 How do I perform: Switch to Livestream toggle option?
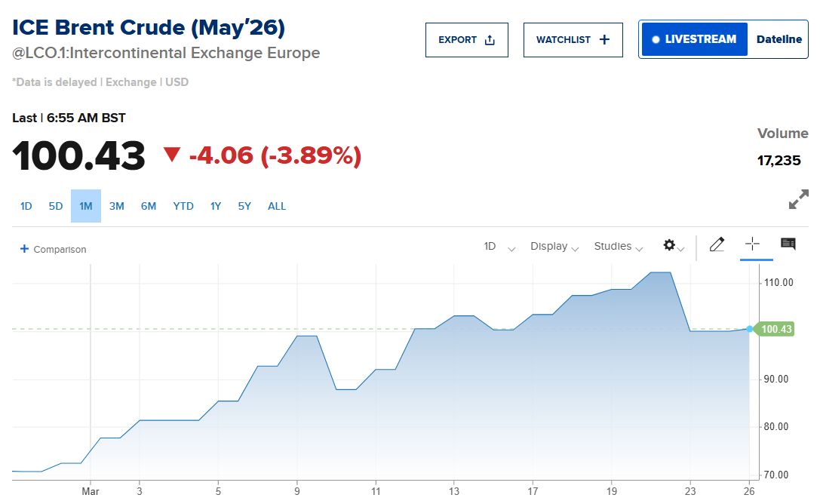point(694,39)
